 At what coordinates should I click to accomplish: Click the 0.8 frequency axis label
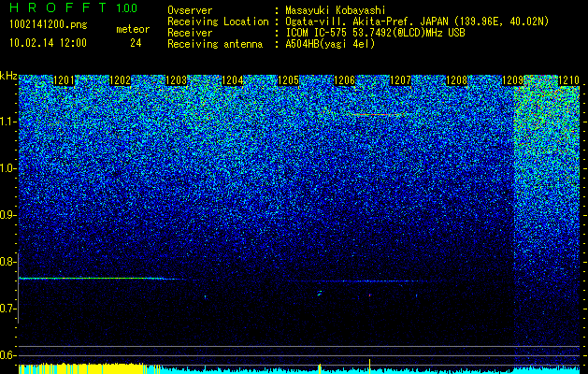click(7, 262)
